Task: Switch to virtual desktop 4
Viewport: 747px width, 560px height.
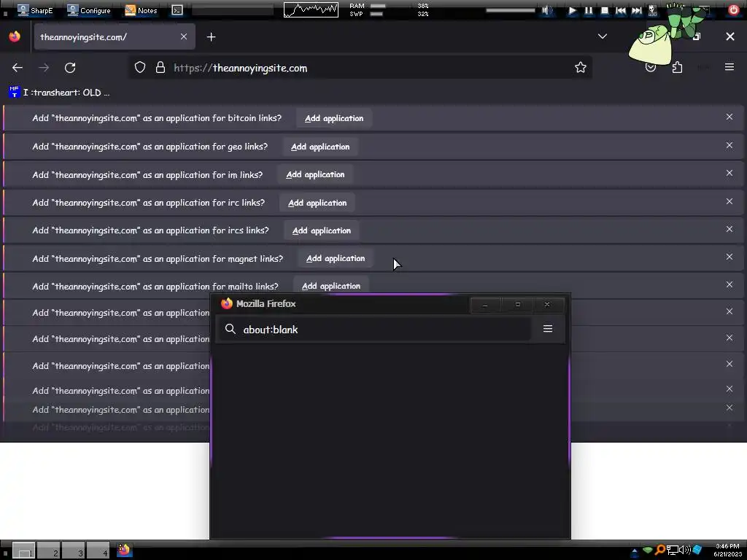Action: click(98, 550)
